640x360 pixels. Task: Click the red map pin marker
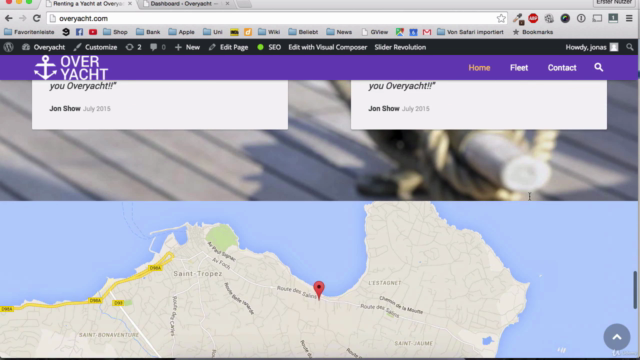(x=319, y=290)
